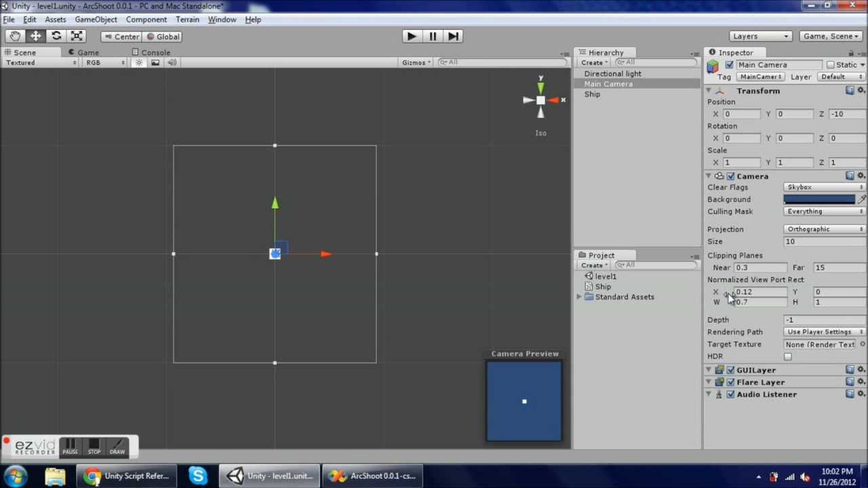Toggle Audio Listener enabled checkbox
The height and width of the screenshot is (488, 868).
(731, 394)
